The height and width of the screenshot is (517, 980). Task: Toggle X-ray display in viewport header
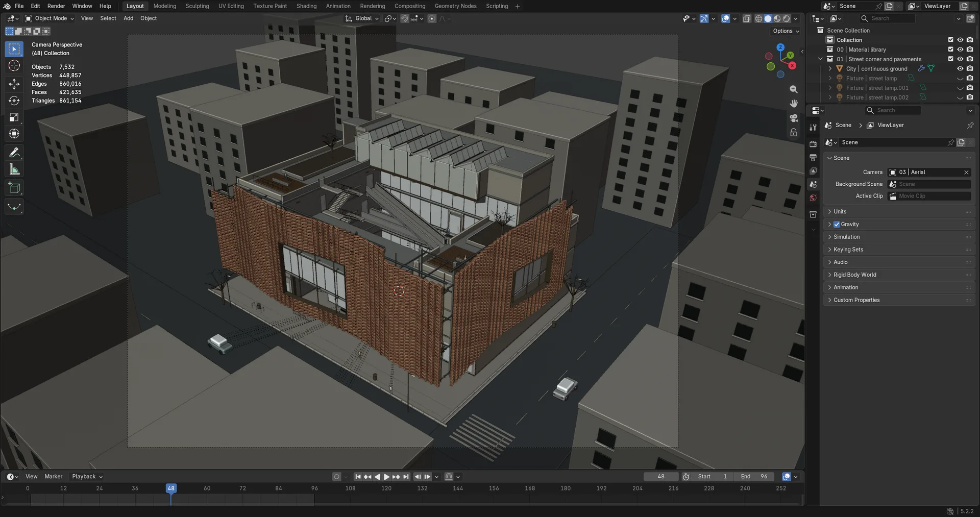(747, 19)
